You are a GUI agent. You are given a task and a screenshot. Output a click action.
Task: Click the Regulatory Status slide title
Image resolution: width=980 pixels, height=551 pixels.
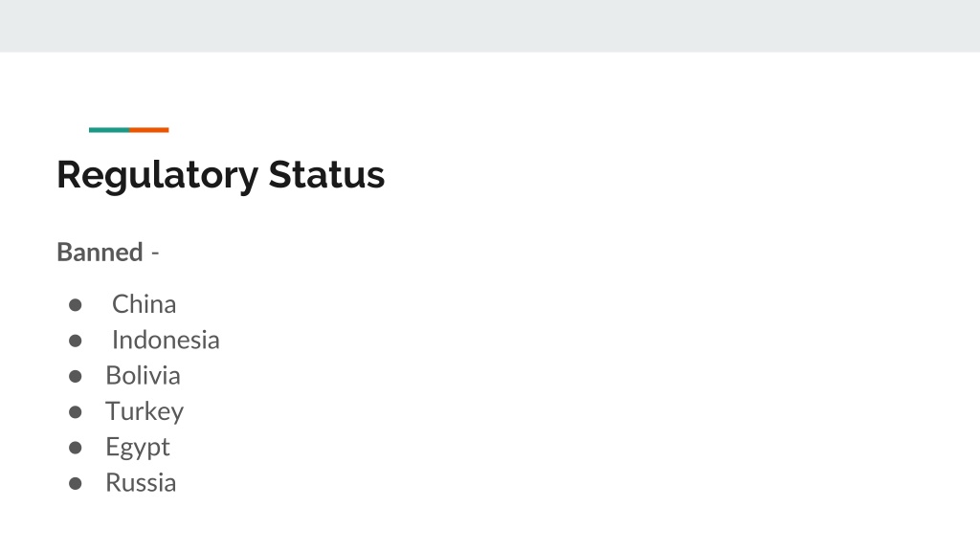coord(221,175)
